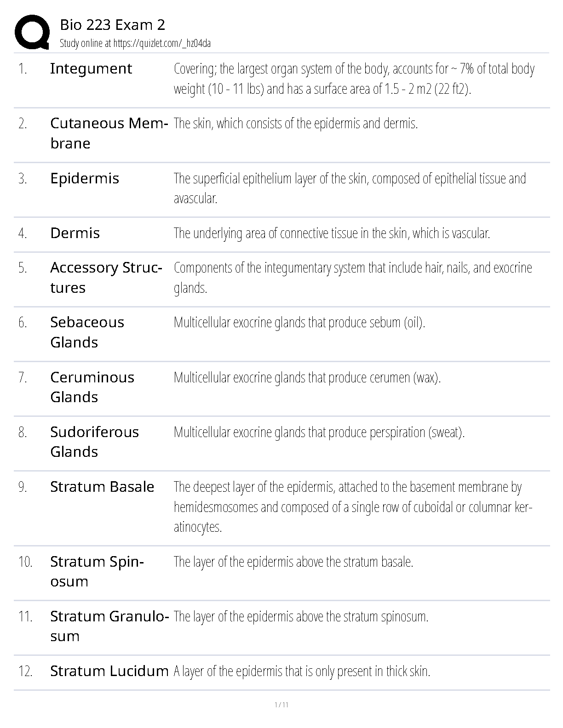Click the sebum (oil) definition
This screenshot has width=563, height=728.
pyautogui.click(x=299, y=323)
